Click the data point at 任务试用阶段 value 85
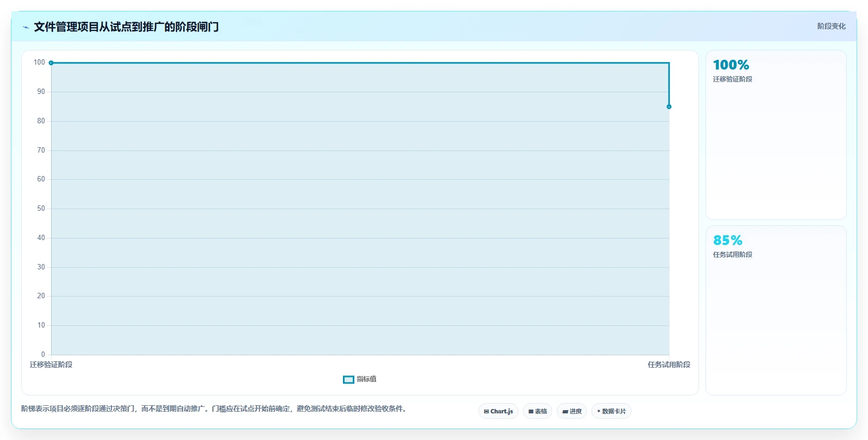This screenshot has height=440, width=868. point(669,106)
